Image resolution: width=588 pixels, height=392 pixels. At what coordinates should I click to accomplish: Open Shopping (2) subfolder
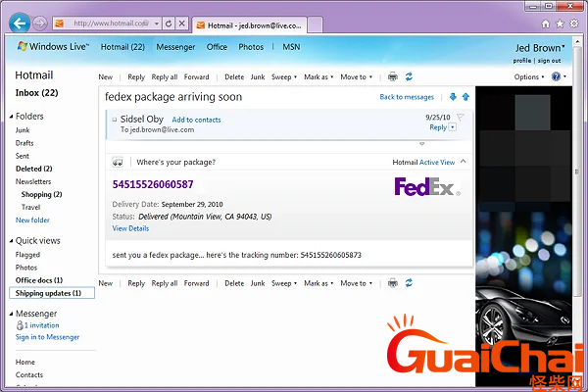41,194
